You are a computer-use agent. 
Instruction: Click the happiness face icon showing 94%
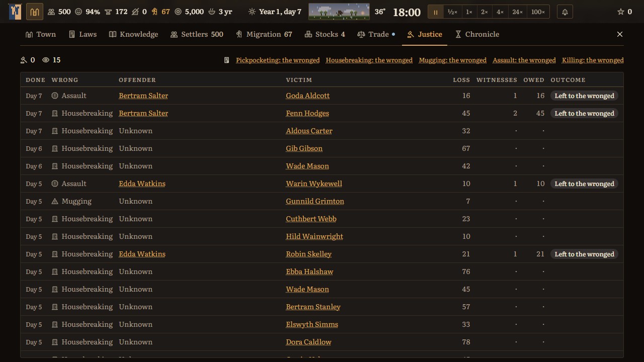pyautogui.click(x=78, y=12)
